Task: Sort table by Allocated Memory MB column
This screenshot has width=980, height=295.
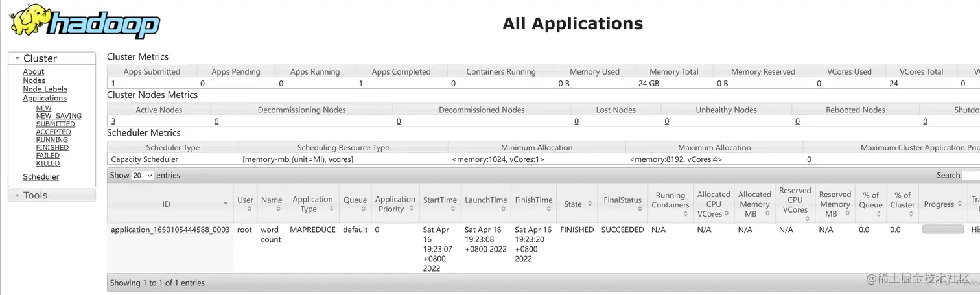Action: [x=755, y=204]
